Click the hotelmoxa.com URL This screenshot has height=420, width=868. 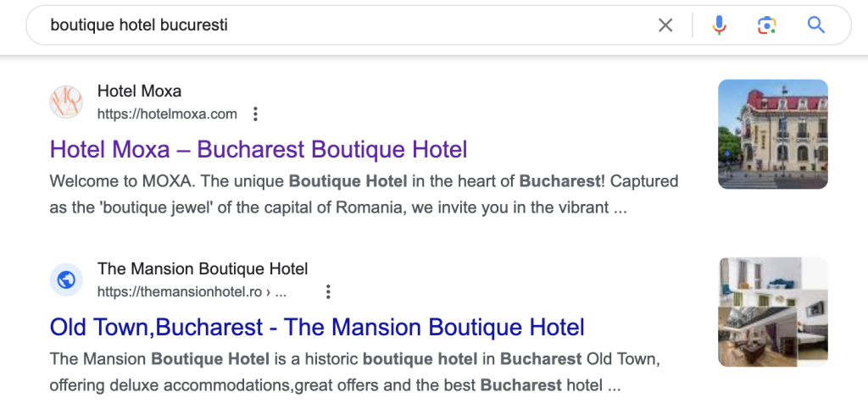click(x=167, y=114)
